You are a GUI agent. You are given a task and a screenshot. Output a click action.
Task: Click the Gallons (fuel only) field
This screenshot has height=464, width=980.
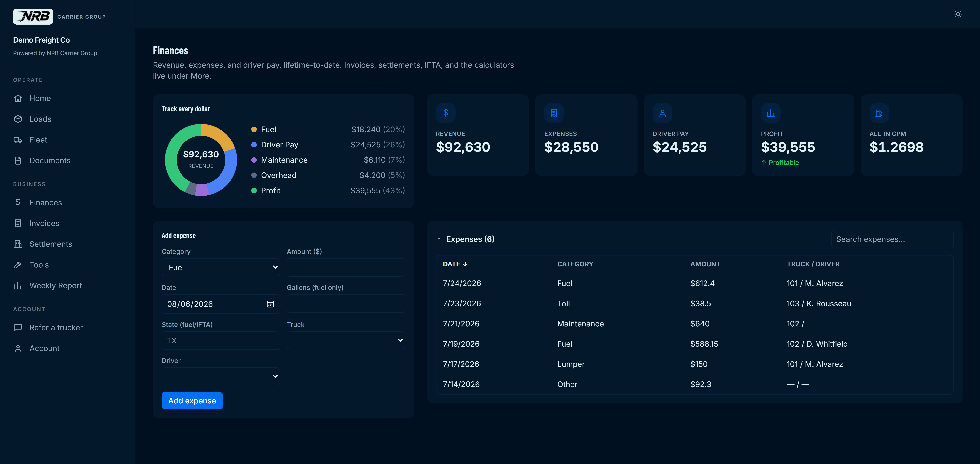tap(346, 304)
